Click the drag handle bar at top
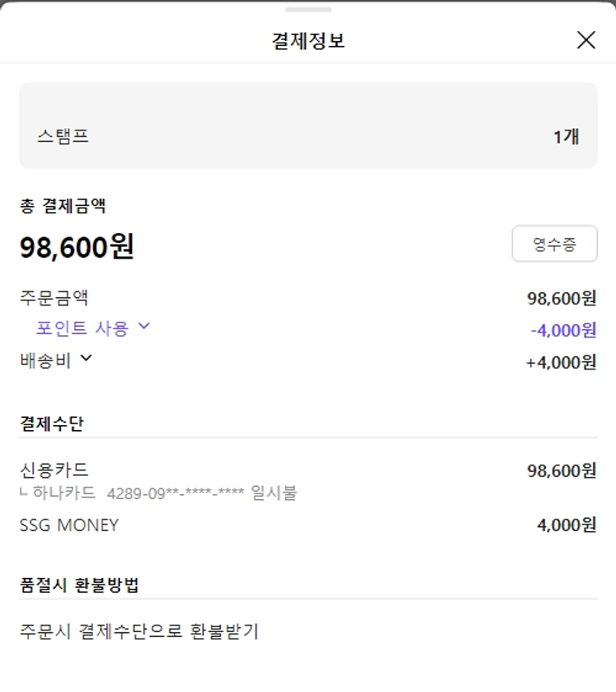Screen dimensions: 616x692 [308, 10]
